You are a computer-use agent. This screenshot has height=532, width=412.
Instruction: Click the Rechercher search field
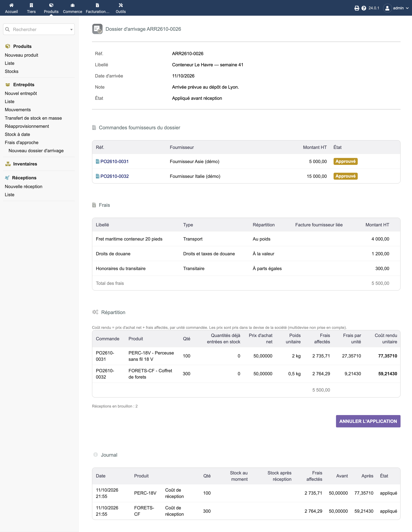click(39, 30)
